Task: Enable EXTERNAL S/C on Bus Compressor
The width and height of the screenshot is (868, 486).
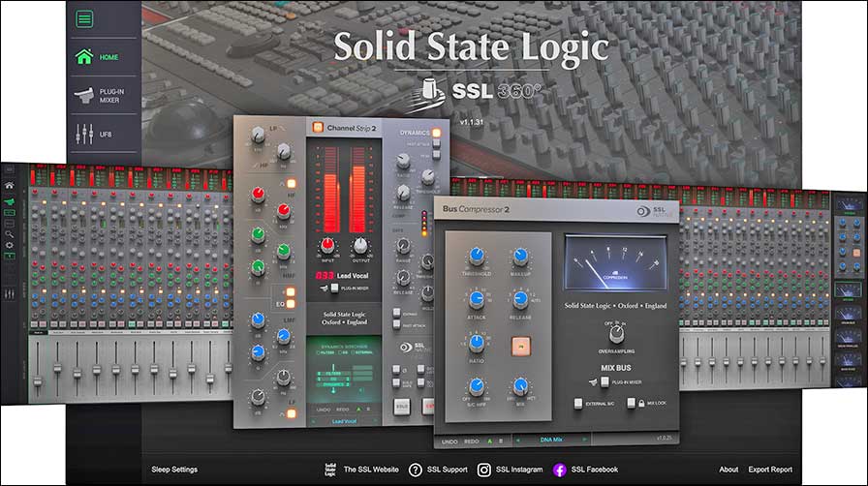Action: pos(578,403)
